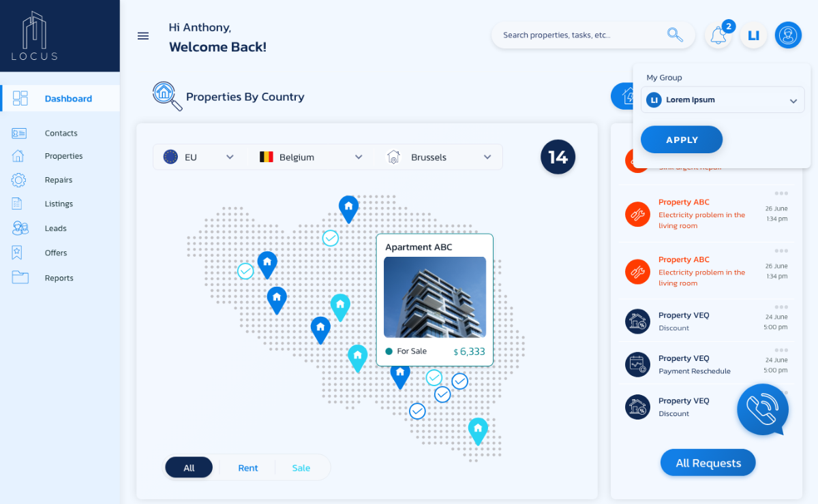Click the topmost blue house map pin
The image size is (818, 504).
[x=348, y=209]
